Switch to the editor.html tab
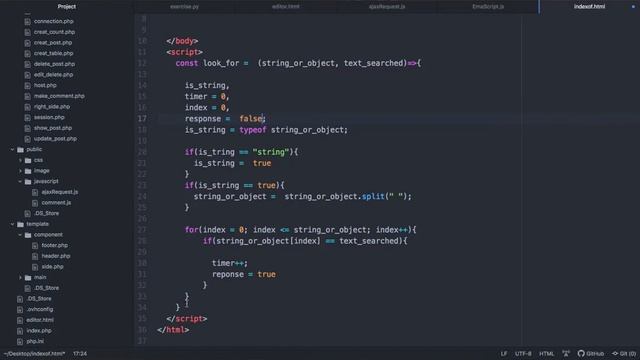 [x=286, y=7]
